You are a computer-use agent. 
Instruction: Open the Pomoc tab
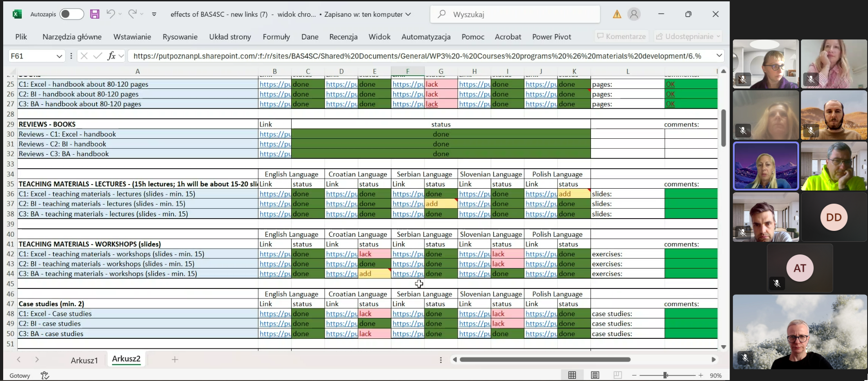coord(473,37)
